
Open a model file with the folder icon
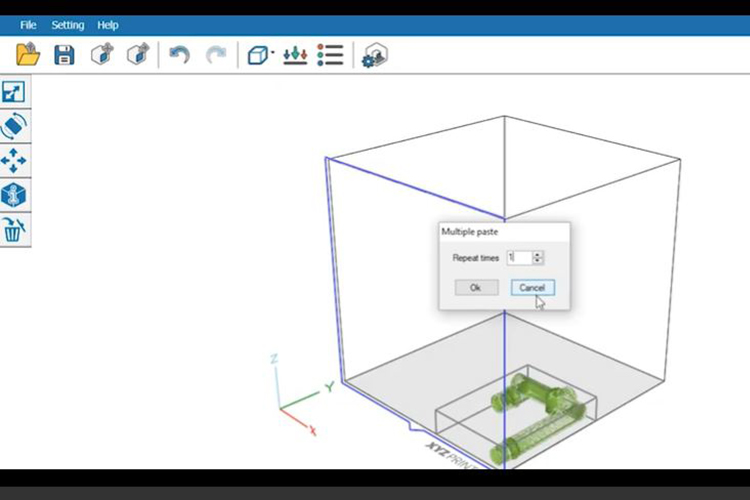click(28, 55)
